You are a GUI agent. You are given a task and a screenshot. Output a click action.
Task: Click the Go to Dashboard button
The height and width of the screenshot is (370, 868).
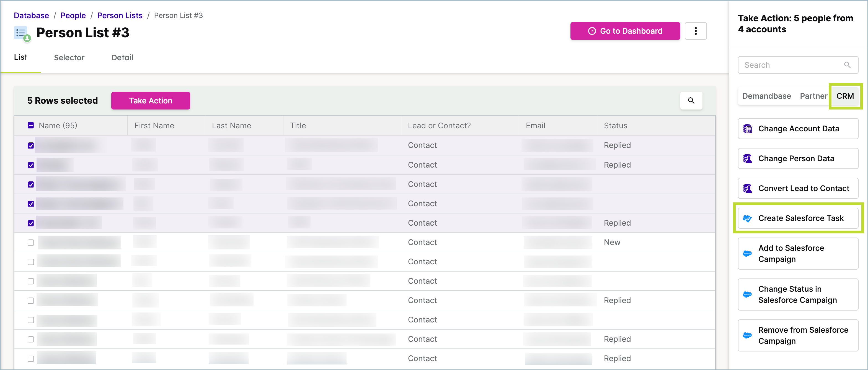[625, 31]
